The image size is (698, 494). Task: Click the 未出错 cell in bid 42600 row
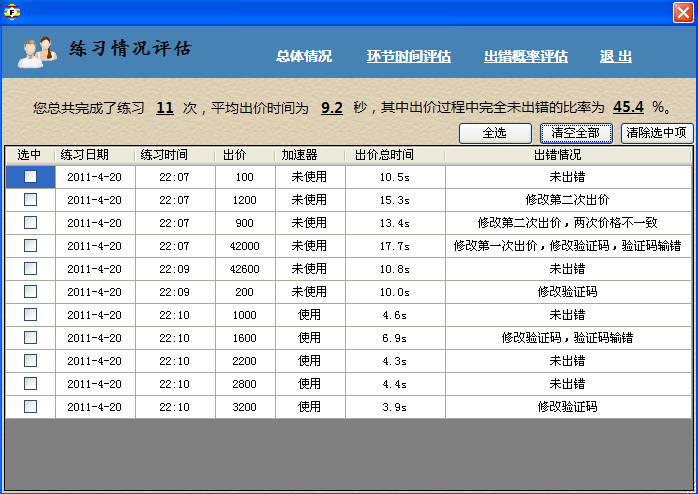(568, 269)
